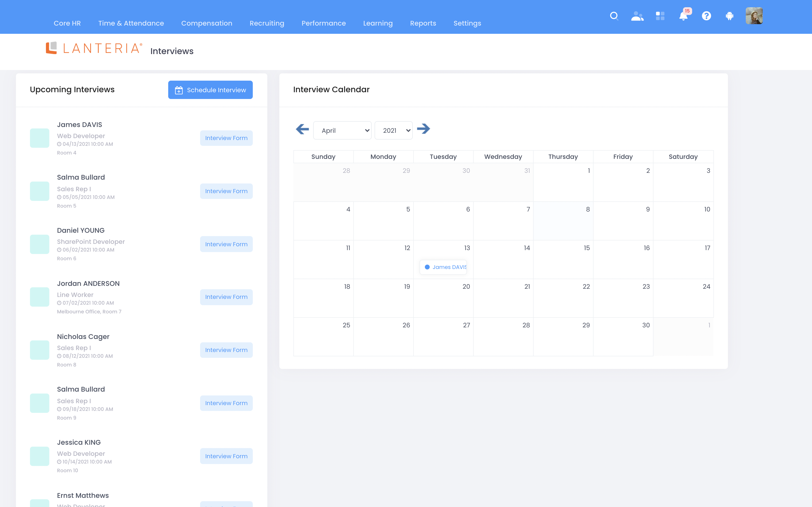Image resolution: width=812 pixels, height=507 pixels.
Task: Click the help question mark icon
Action: [706, 16]
